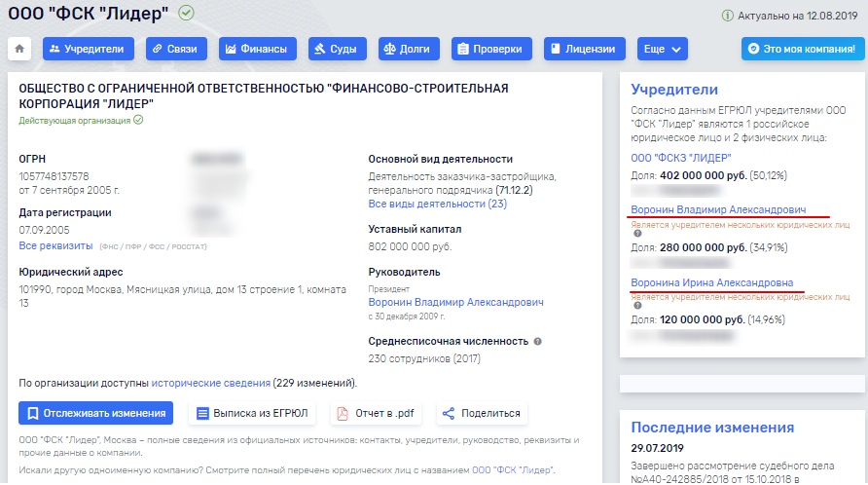Open the home icon tab
This screenshot has height=485, width=868.
coord(19,49)
